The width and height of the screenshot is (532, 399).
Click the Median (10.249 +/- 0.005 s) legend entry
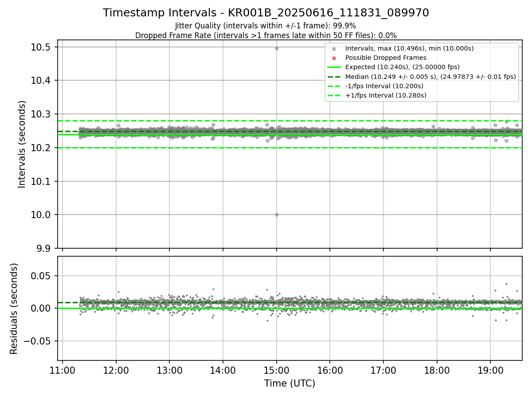tap(430, 77)
